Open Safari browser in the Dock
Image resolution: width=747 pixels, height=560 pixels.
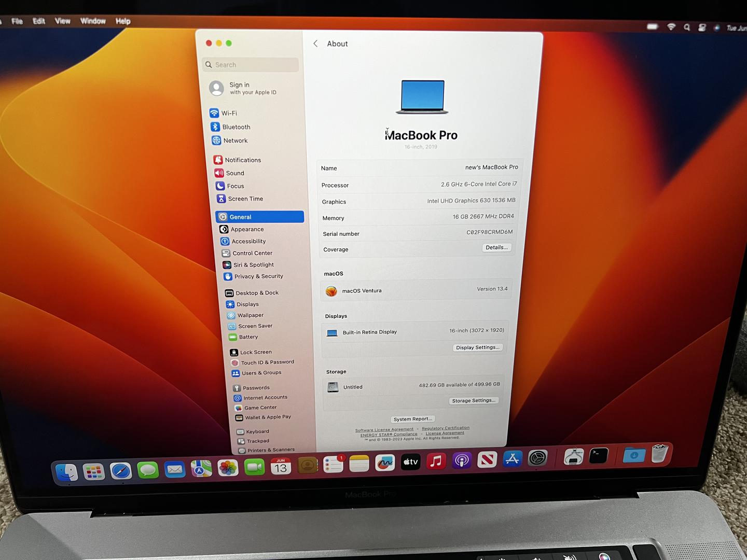click(121, 471)
